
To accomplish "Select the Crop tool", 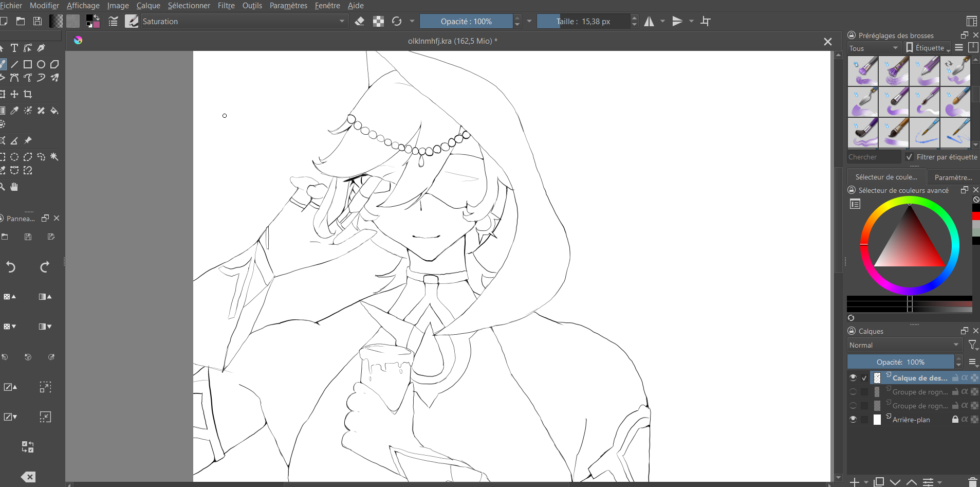I will coord(28,94).
